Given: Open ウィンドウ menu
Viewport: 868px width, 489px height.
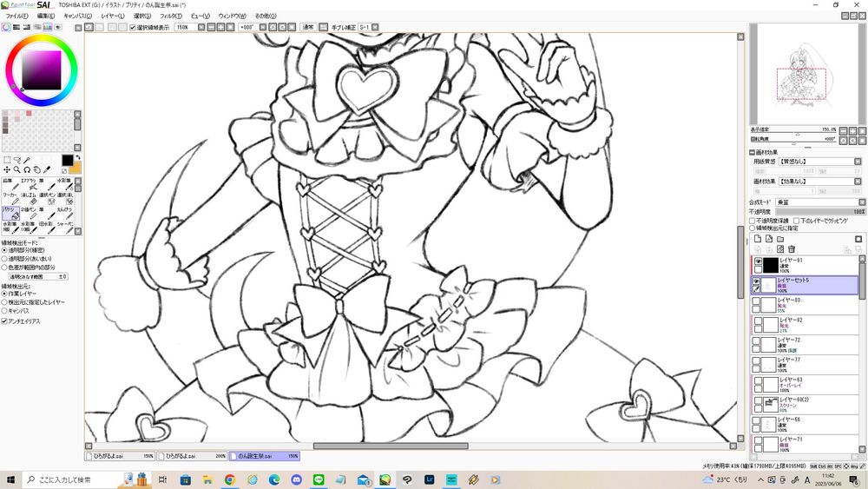Looking at the screenshot, I should (232, 16).
